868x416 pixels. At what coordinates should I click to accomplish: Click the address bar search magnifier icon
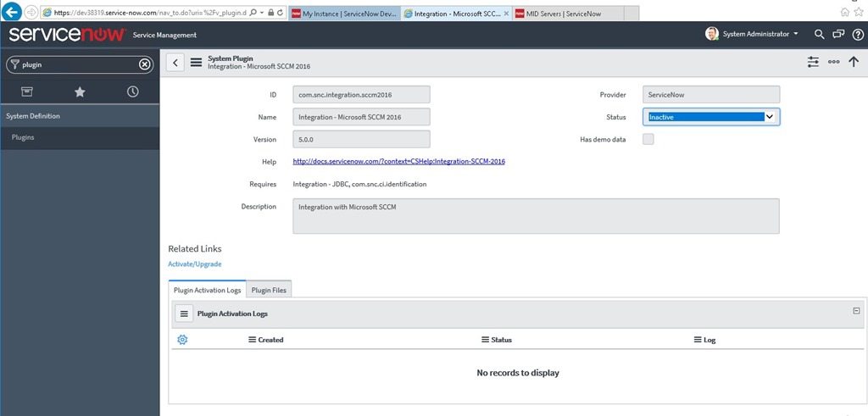tap(253, 12)
